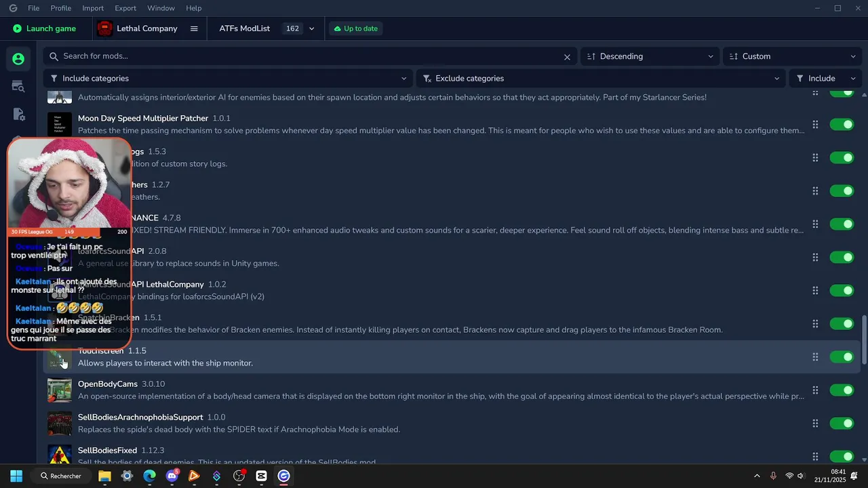Click the SellBodiesFixed mod thumbnail
Screen dimensions: 868x488
(x=60, y=455)
